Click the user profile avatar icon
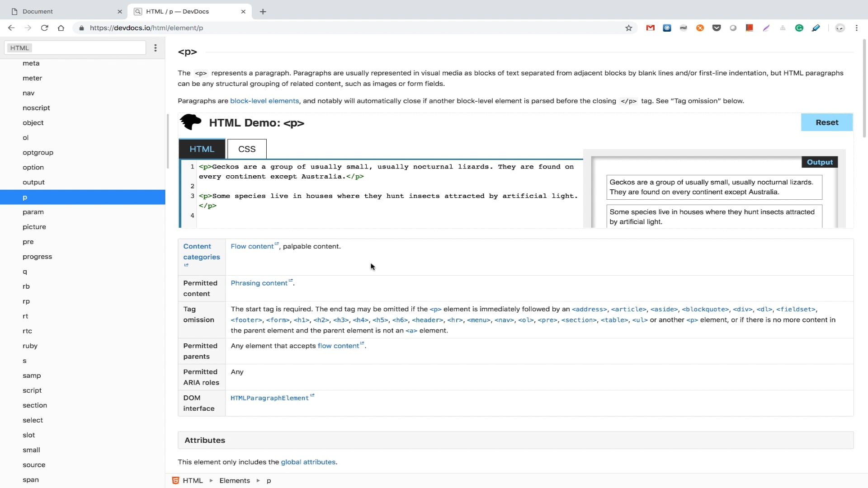This screenshot has width=868, height=488. point(840,28)
